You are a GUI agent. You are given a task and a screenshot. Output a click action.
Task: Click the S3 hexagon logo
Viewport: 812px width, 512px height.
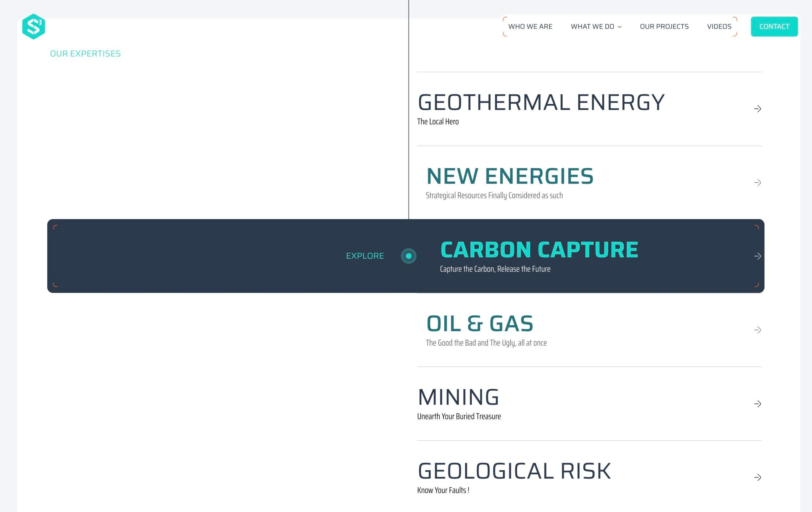(33, 26)
